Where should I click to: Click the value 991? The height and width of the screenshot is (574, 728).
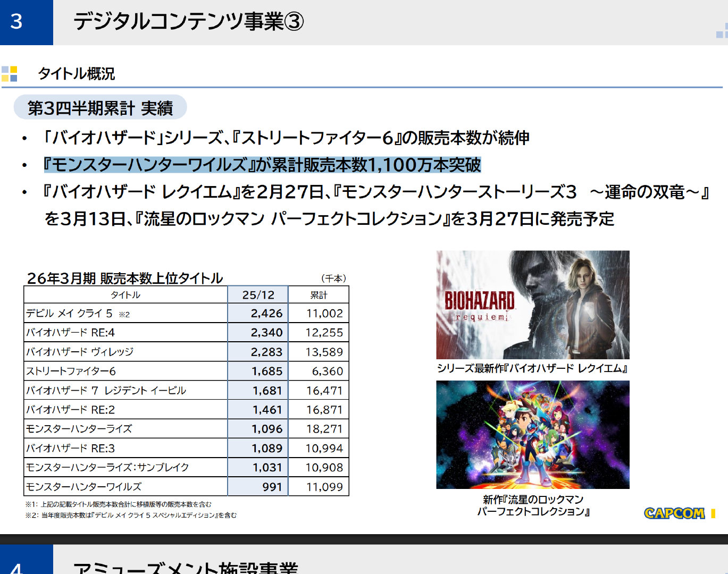click(272, 487)
